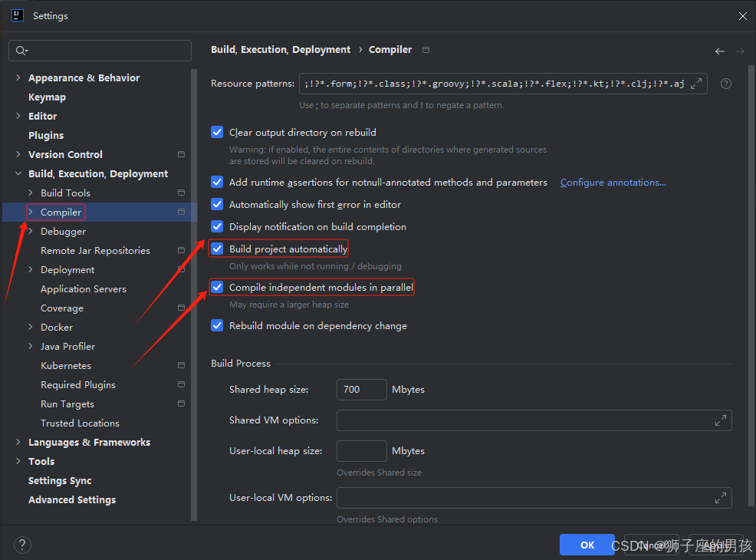Collapse Build, Execution, Deployment section
Viewport: 756px width, 560px height.
[x=18, y=173]
